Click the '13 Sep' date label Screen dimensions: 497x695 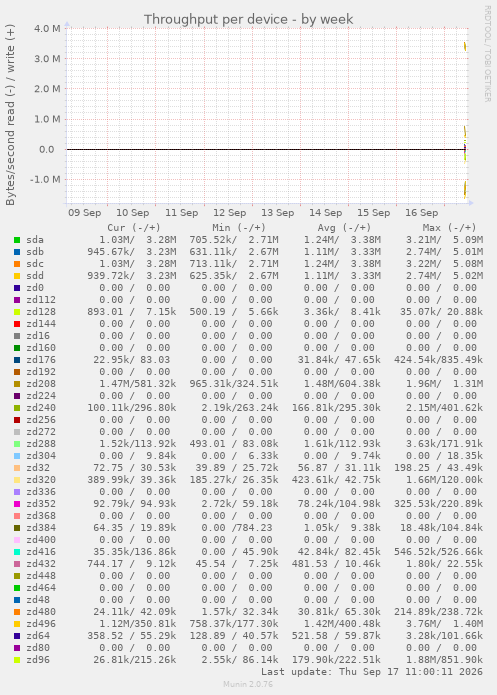click(x=278, y=213)
